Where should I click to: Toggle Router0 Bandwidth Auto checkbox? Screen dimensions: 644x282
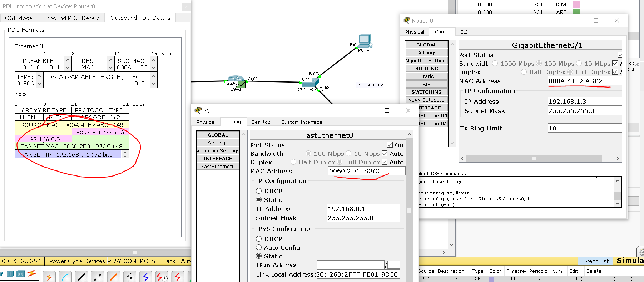pyautogui.click(x=615, y=63)
